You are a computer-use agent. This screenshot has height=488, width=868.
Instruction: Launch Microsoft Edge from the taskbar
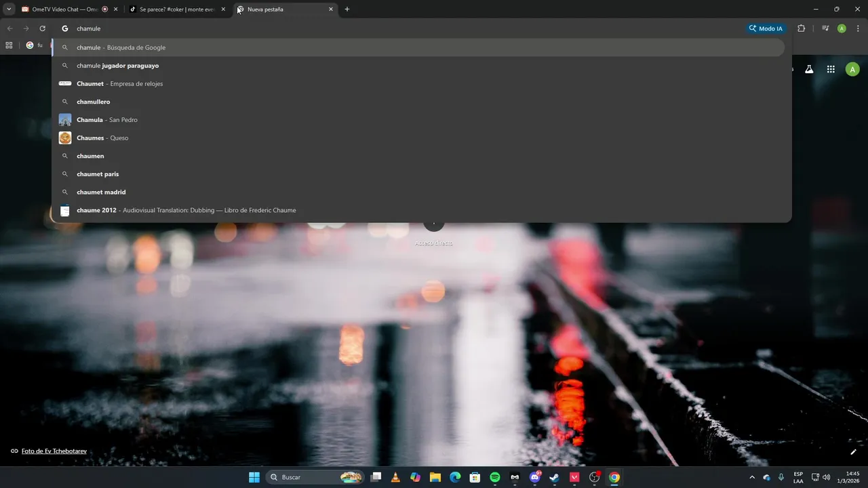[455, 477]
